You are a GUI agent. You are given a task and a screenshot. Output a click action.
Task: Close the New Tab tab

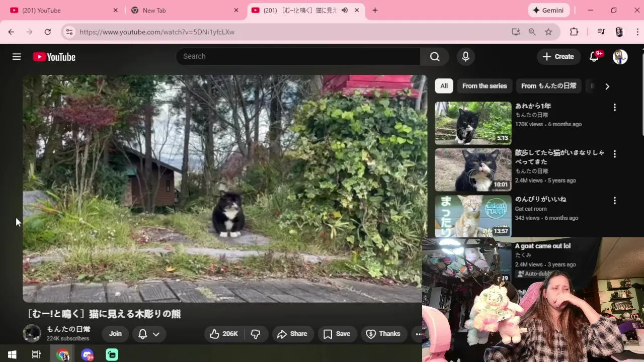[x=236, y=10]
